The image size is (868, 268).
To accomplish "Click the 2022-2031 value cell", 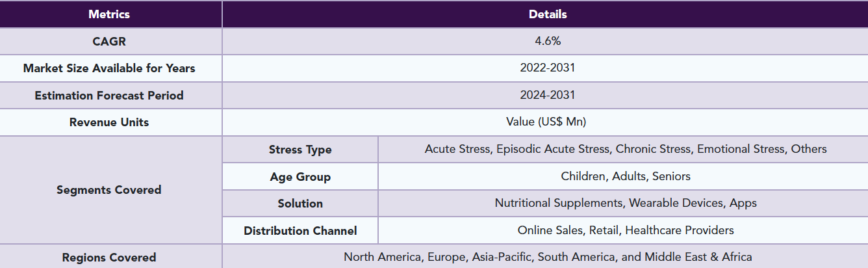I will (548, 68).
